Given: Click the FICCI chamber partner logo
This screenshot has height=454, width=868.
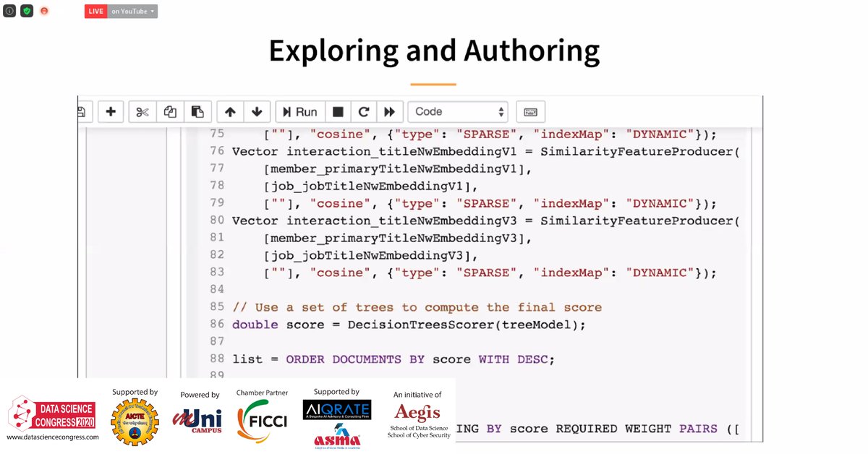Looking at the screenshot, I should (x=261, y=420).
